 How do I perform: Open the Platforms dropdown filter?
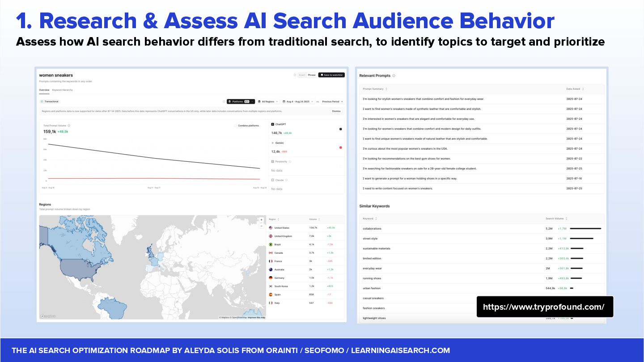point(241,101)
